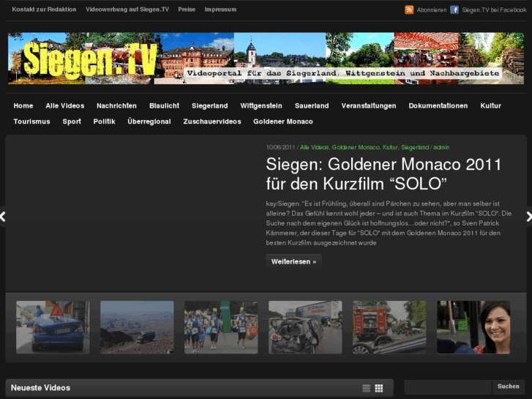Select Kultur in the main navigation
Image resolution: width=532 pixels, height=399 pixels.
[490, 105]
